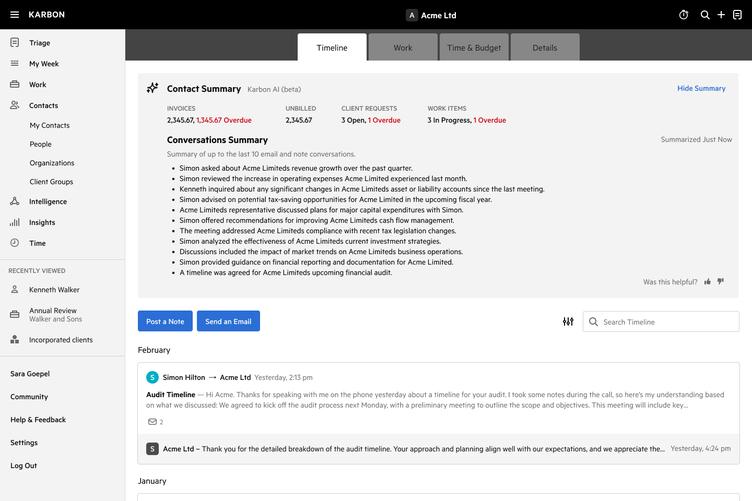The height and width of the screenshot is (501, 752).
Task: Click the Acme Ltd reply avatar
Action: tap(153, 449)
